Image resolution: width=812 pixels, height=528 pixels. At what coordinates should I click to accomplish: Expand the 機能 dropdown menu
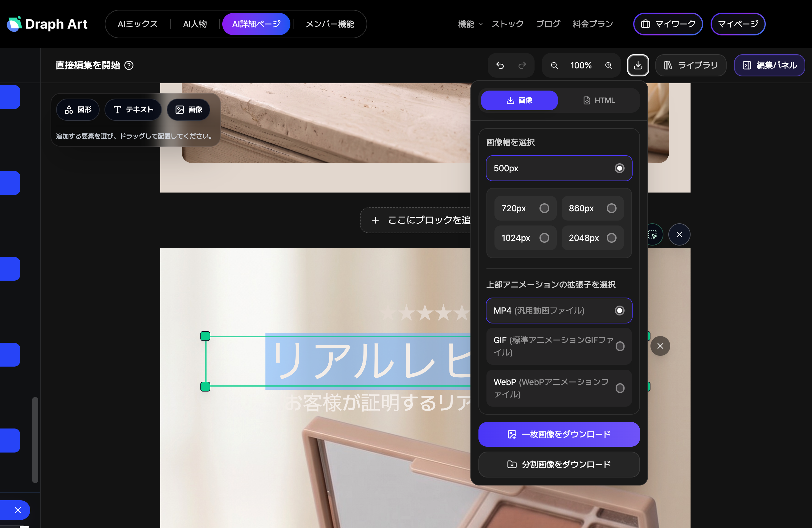[470, 24]
